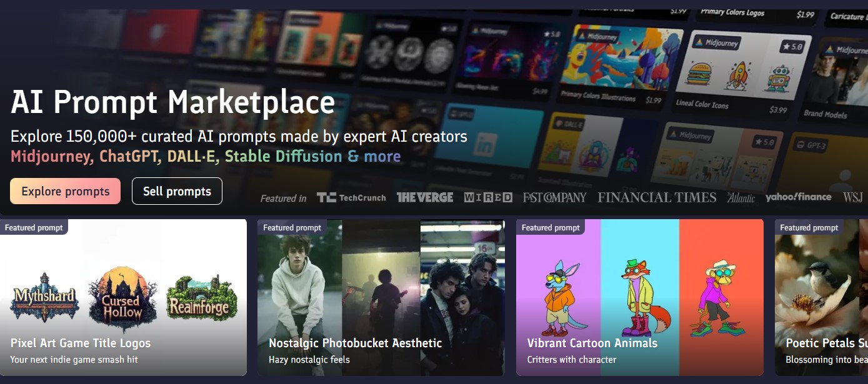The height and width of the screenshot is (384, 868).
Task: Click the Explore prompts button
Action: coord(66,191)
